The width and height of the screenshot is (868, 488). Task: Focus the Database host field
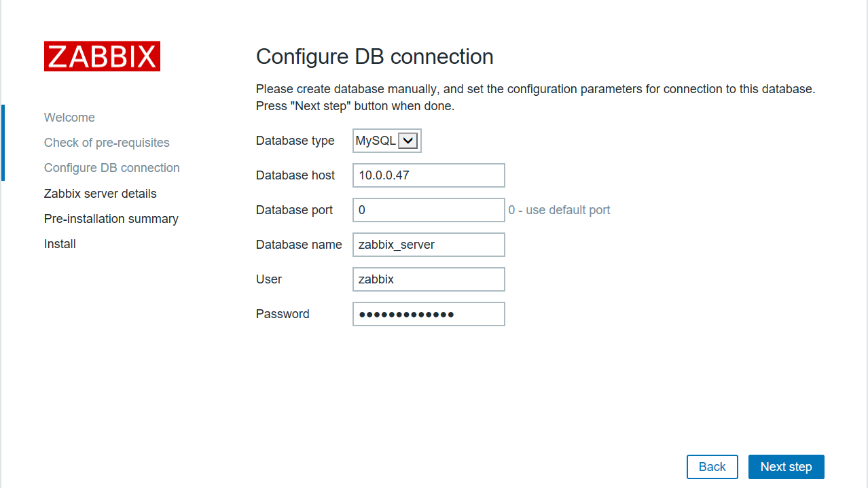[x=429, y=175]
